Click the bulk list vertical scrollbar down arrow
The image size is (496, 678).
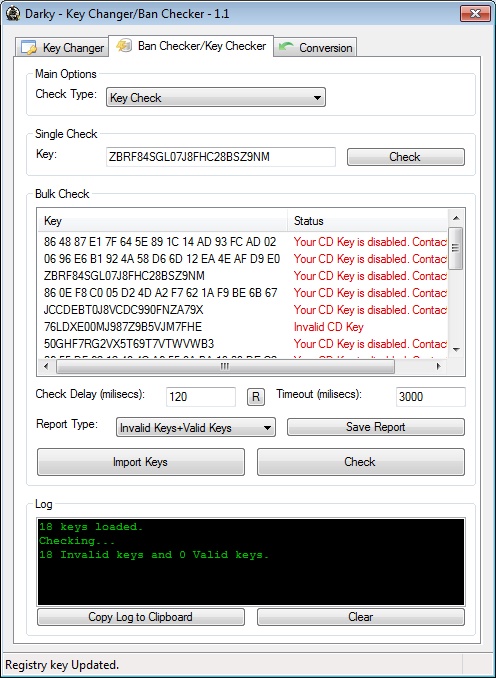point(456,349)
